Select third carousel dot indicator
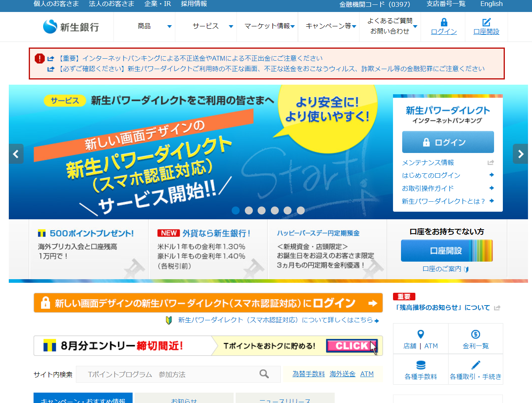Screen dimensions: 532x403 pos(262,210)
